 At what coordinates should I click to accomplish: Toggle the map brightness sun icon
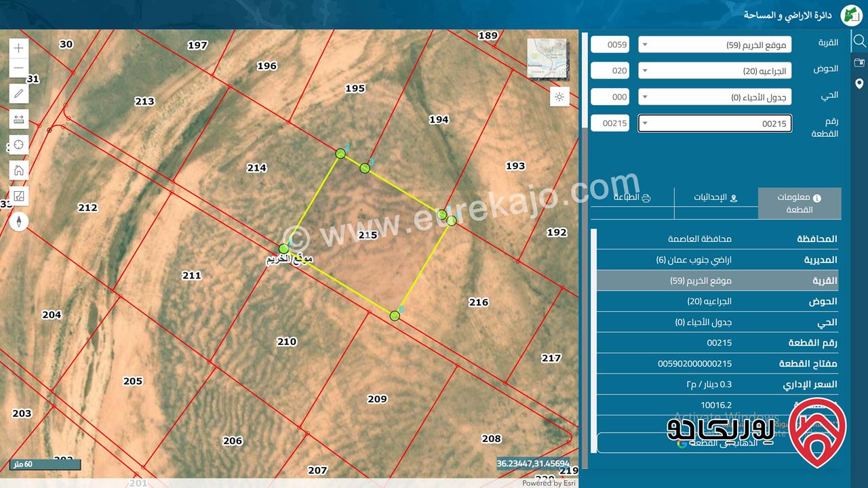pos(559,97)
